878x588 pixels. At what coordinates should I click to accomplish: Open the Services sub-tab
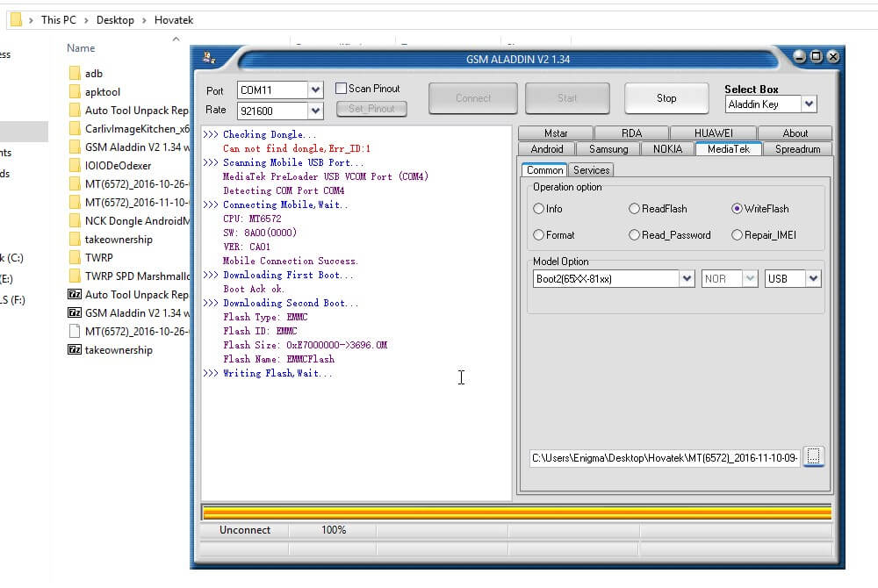coord(591,170)
